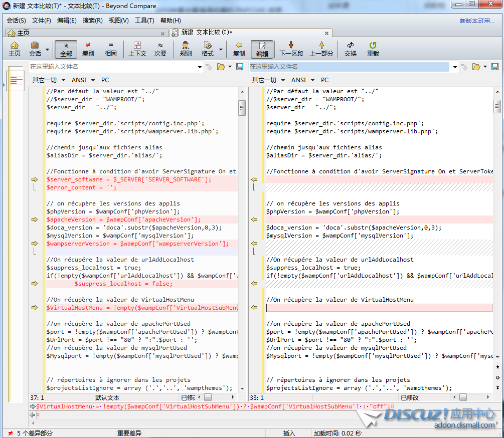Open the 会话 sessions toolbar button
This screenshot has width=504, height=438.
(x=36, y=49)
